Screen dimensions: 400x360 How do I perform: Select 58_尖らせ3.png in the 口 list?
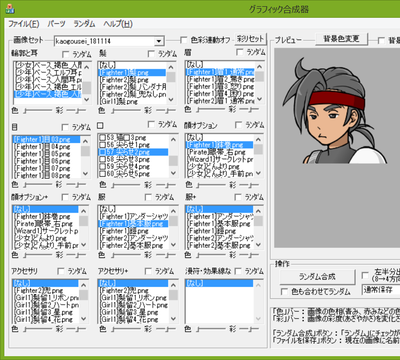point(133,159)
